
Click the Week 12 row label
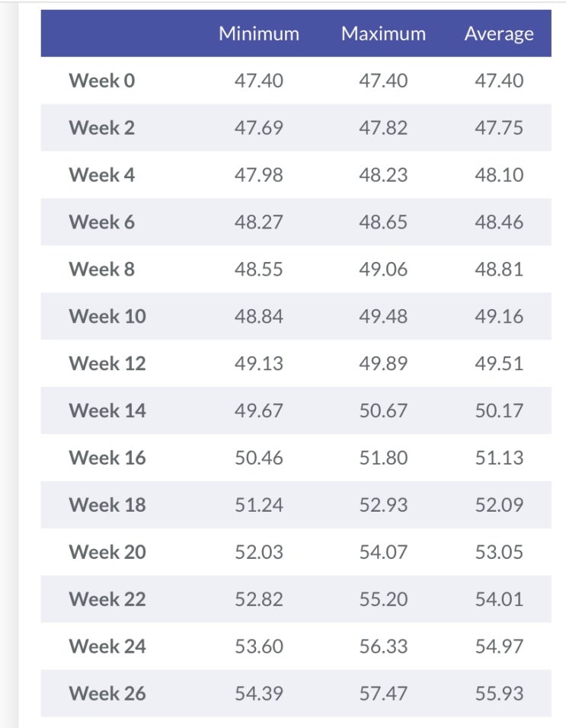[x=107, y=364]
